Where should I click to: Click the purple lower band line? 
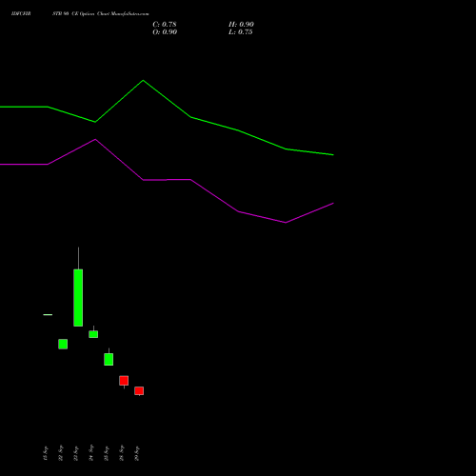click(167, 181)
